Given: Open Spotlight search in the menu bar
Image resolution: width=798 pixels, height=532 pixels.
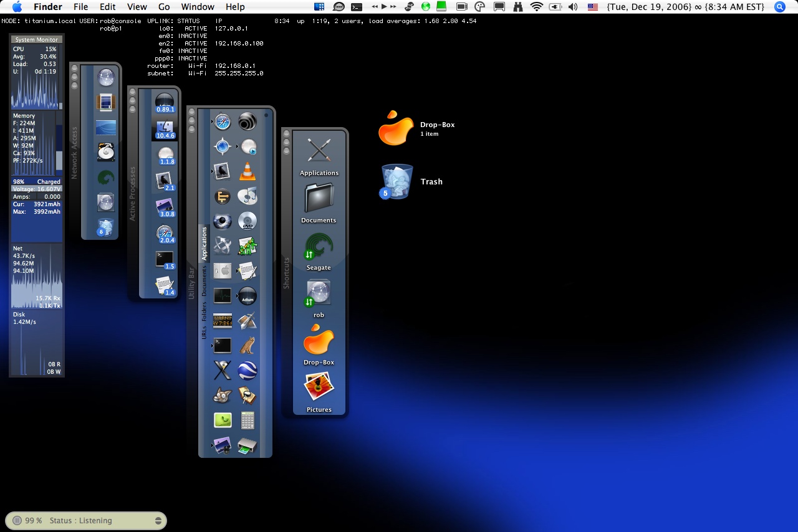Looking at the screenshot, I should pos(780,7).
